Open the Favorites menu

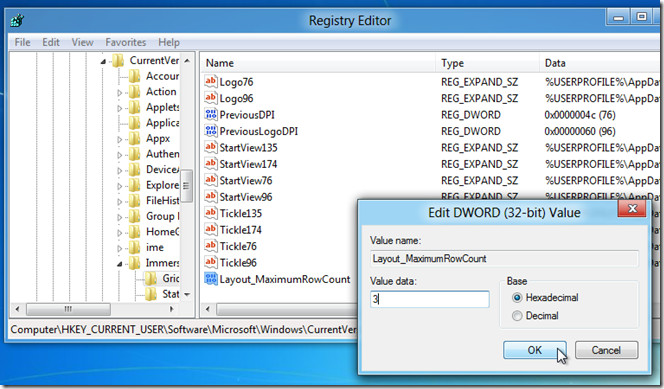pos(126,42)
